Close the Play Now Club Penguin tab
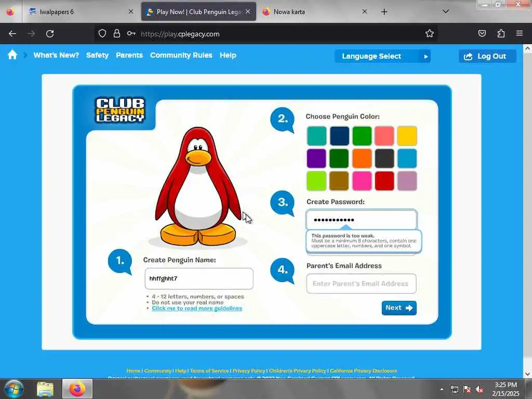532x399 pixels. 248,11
